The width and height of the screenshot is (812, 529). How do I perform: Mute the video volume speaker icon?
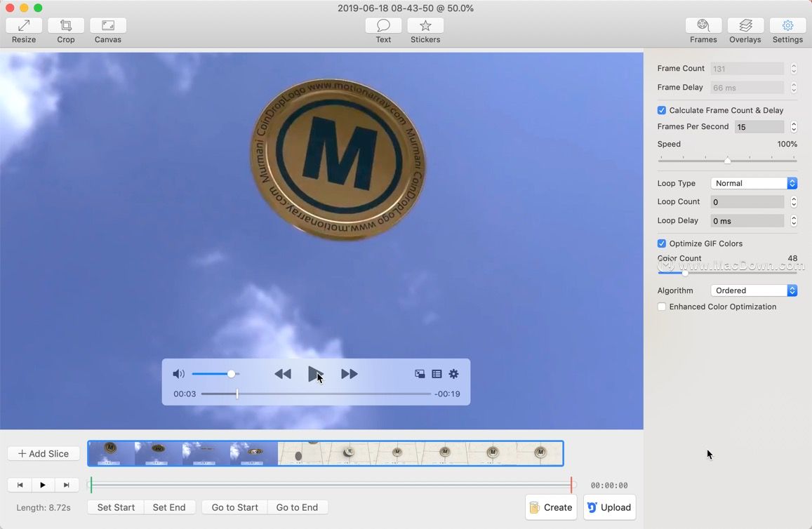tap(178, 374)
